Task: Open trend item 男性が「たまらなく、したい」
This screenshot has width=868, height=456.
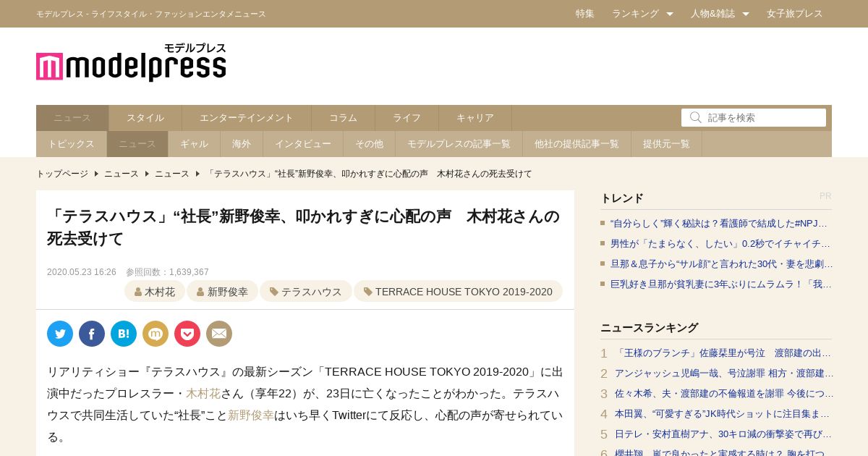Action: [721, 244]
